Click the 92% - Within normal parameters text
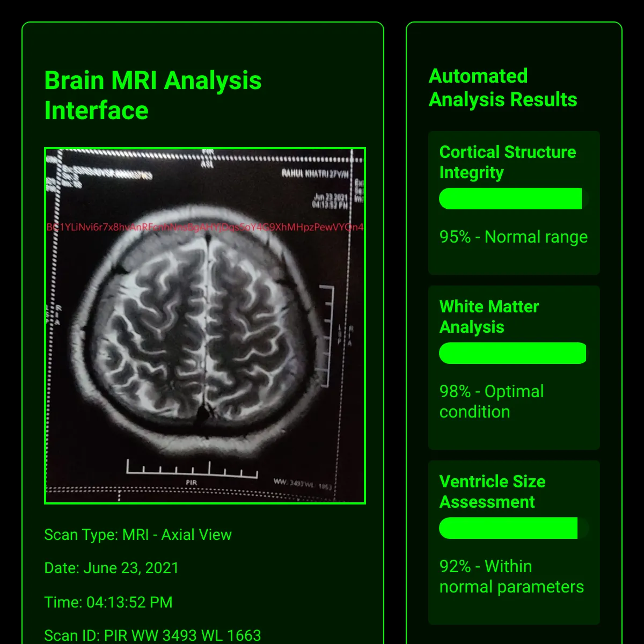Viewport: 644px width, 644px height. 511,576
